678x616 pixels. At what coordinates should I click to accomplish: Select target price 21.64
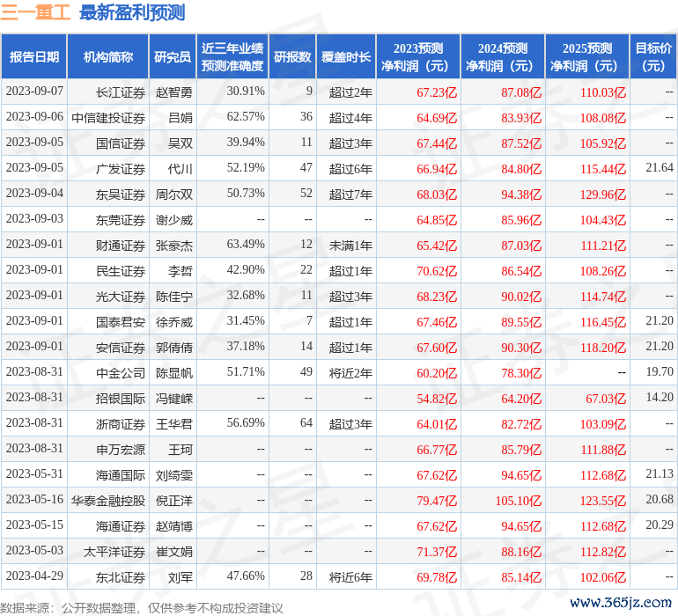(x=660, y=168)
